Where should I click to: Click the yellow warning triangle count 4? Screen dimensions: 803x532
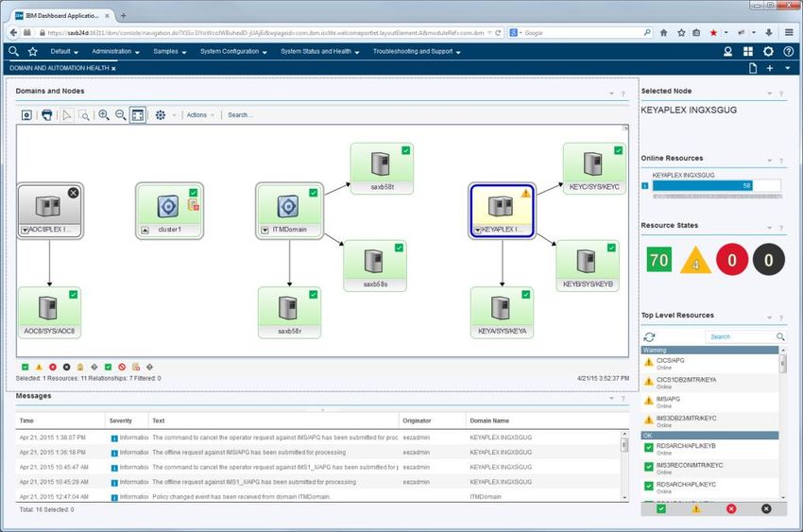[695, 260]
